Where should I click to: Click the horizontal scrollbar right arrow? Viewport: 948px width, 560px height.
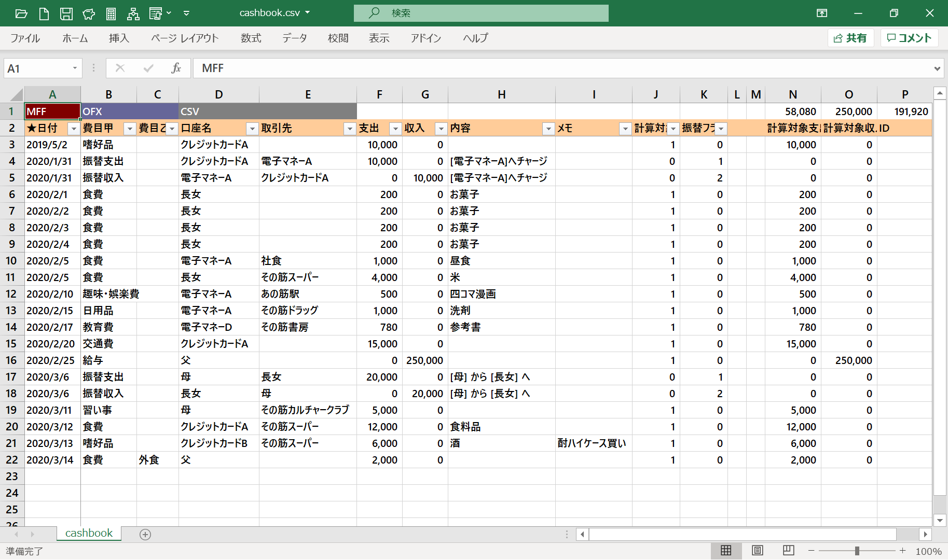pyautogui.click(x=926, y=534)
